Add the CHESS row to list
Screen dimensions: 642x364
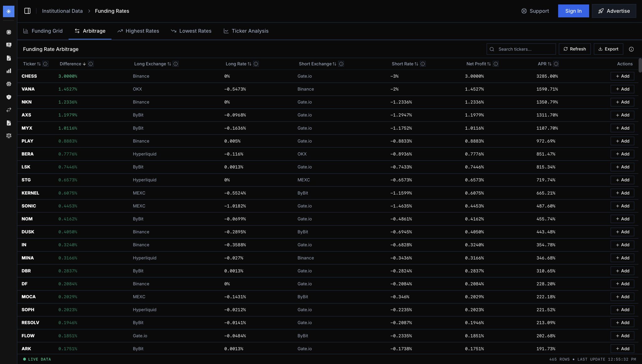coord(622,76)
